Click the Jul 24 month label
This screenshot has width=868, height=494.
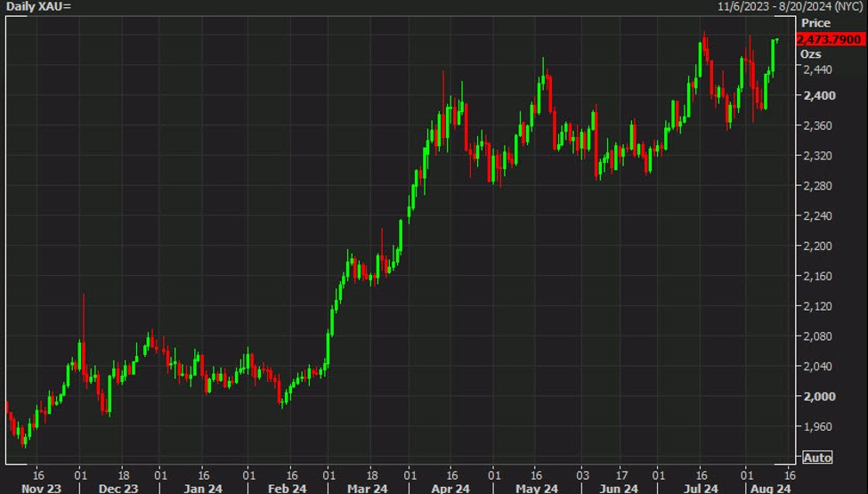point(701,489)
